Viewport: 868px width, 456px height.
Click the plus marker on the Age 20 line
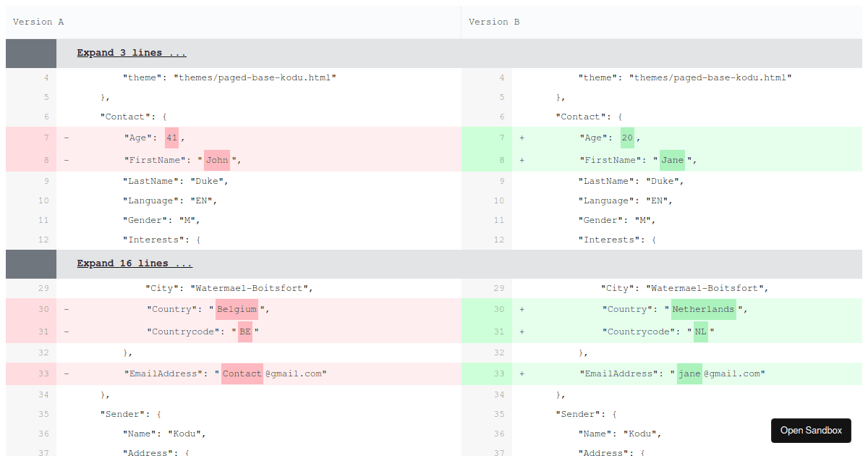(x=522, y=138)
